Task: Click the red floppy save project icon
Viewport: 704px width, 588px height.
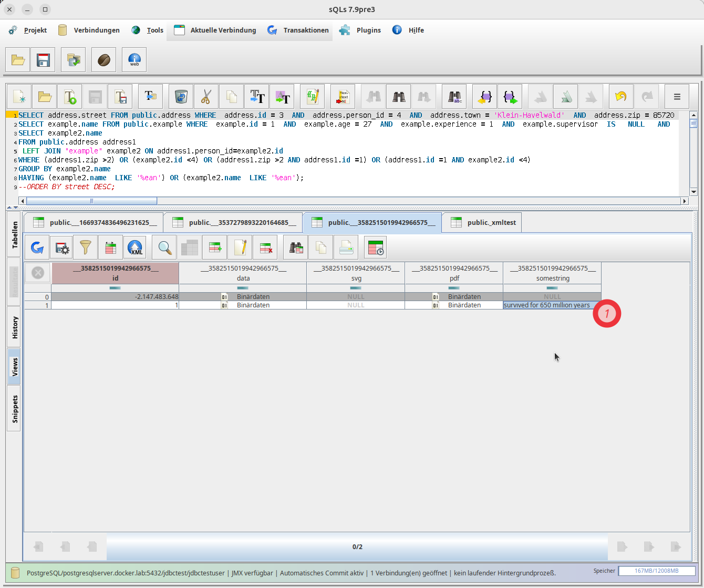Action: pos(43,60)
